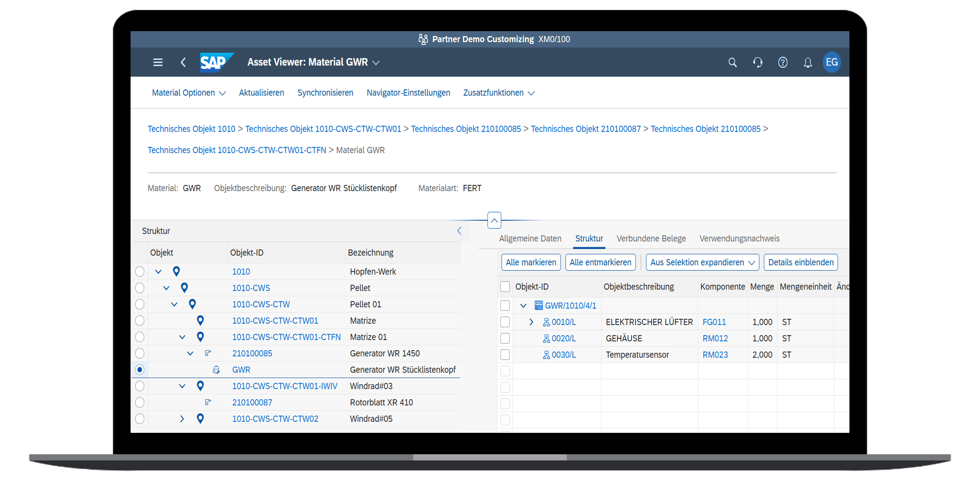
Task: Open Aus Selektion expandieren dropdown
Action: 702,262
